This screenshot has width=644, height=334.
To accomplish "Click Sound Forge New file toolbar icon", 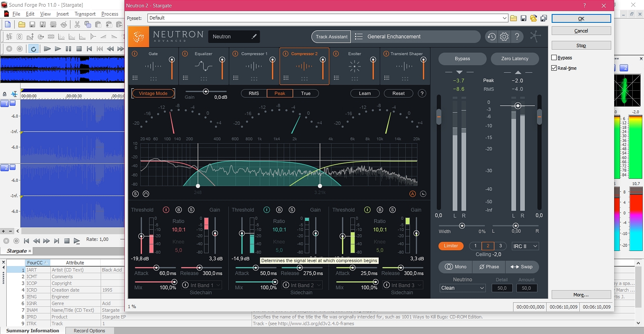I will (8, 25).
